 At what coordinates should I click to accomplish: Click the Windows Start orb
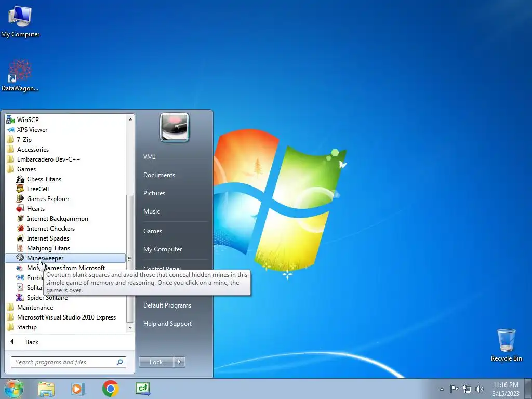point(14,389)
